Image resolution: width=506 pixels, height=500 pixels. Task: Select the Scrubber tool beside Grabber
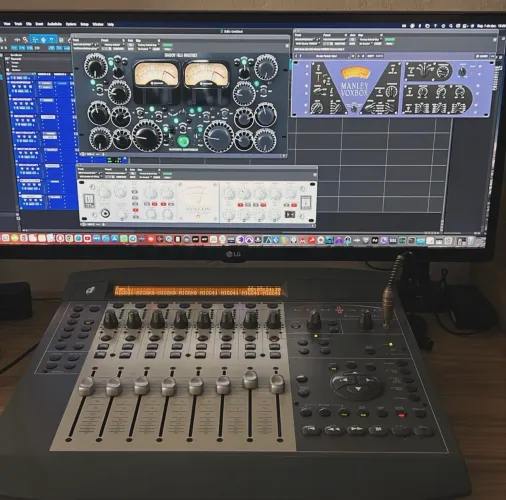[61, 40]
